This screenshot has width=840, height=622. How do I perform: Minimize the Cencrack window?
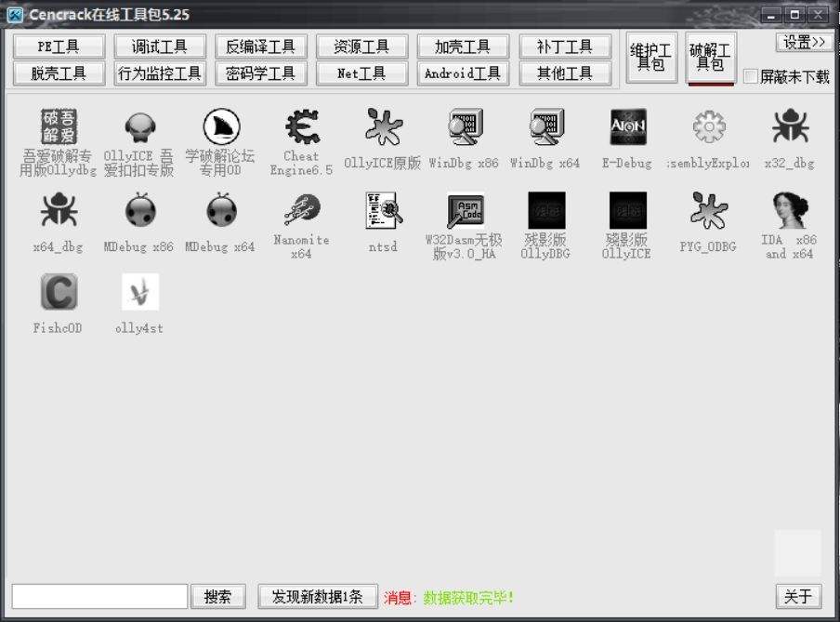pyautogui.click(x=771, y=15)
